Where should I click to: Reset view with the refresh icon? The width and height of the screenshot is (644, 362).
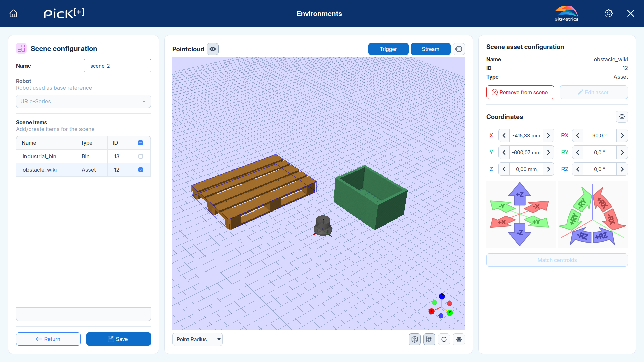point(444,339)
